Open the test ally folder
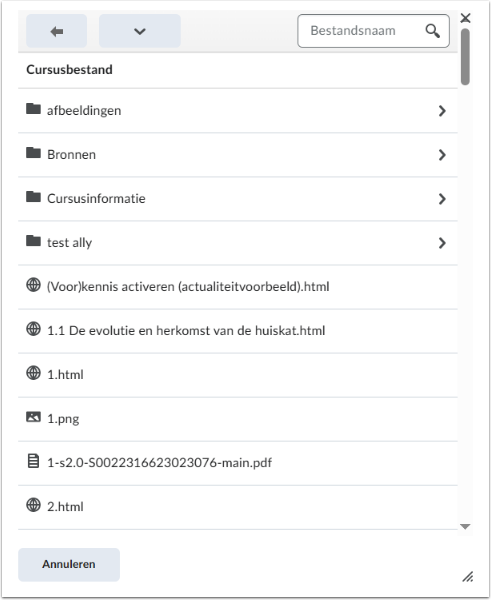The height and width of the screenshot is (600, 491). tap(238, 243)
